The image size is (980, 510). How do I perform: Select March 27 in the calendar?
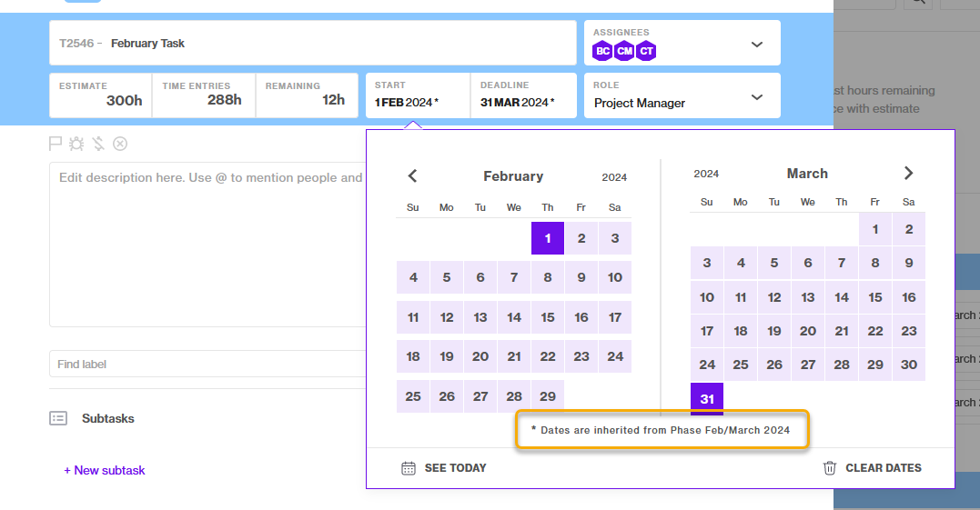(x=808, y=365)
